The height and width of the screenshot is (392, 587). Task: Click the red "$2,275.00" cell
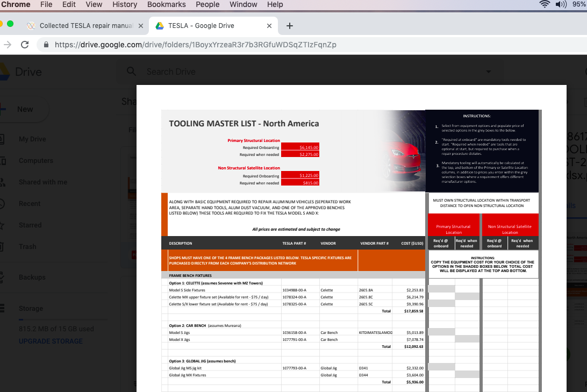coord(300,154)
